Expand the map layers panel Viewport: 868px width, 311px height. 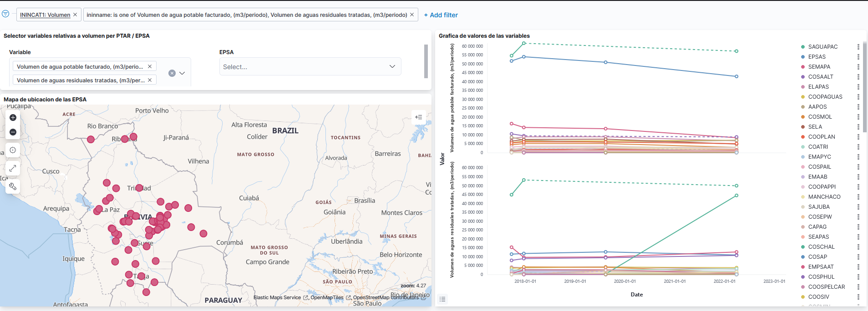click(x=419, y=117)
